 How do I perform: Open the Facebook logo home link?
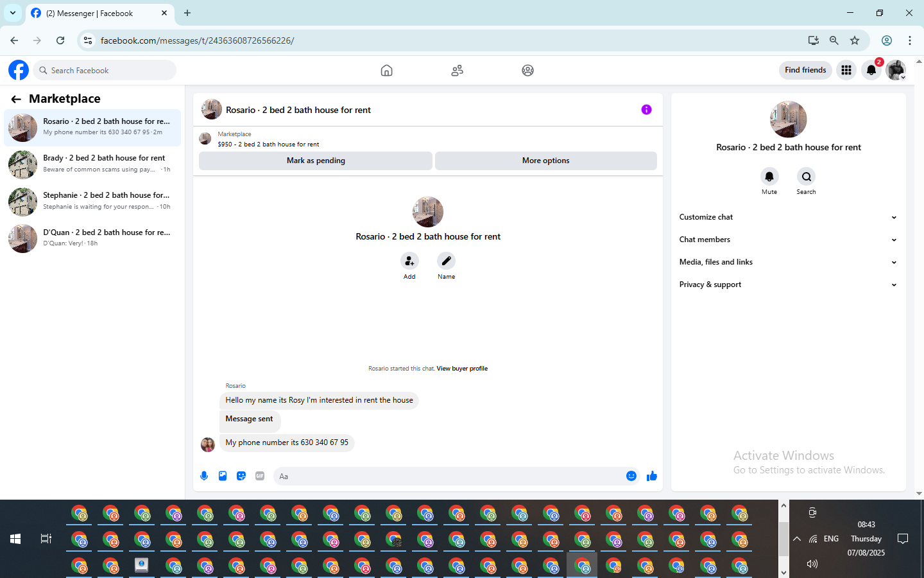point(19,70)
